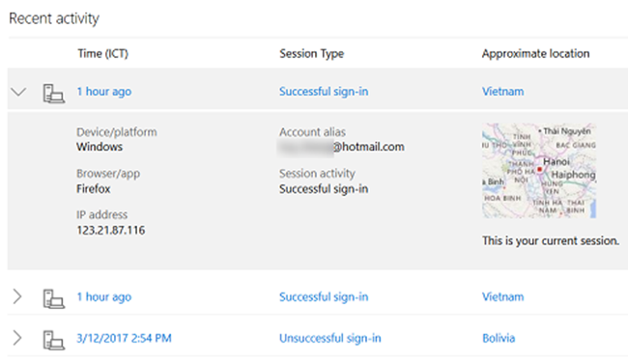
Task: Open the 3/12/2017 2:54 PM entry
Action: [125, 338]
